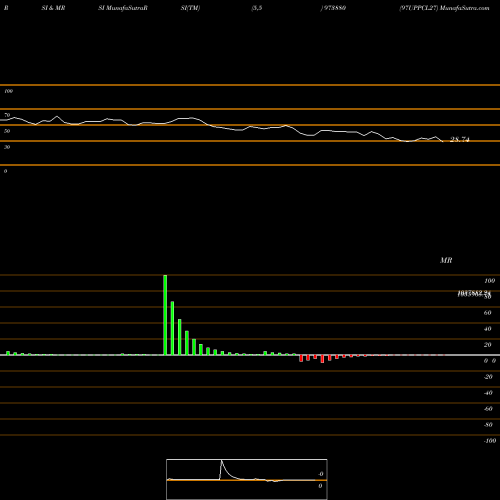Click the MR axis label -80
This screenshot has height=500, width=500.
click(x=488, y=425)
